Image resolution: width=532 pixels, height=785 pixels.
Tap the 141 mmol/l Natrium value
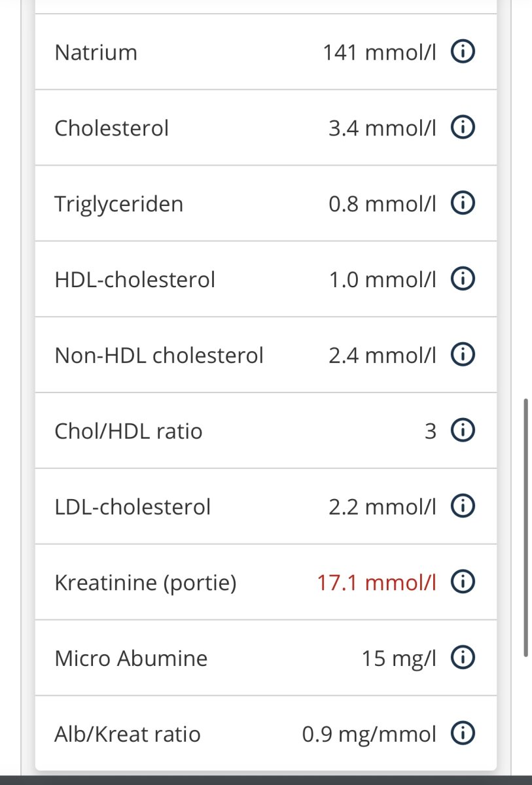pos(379,52)
